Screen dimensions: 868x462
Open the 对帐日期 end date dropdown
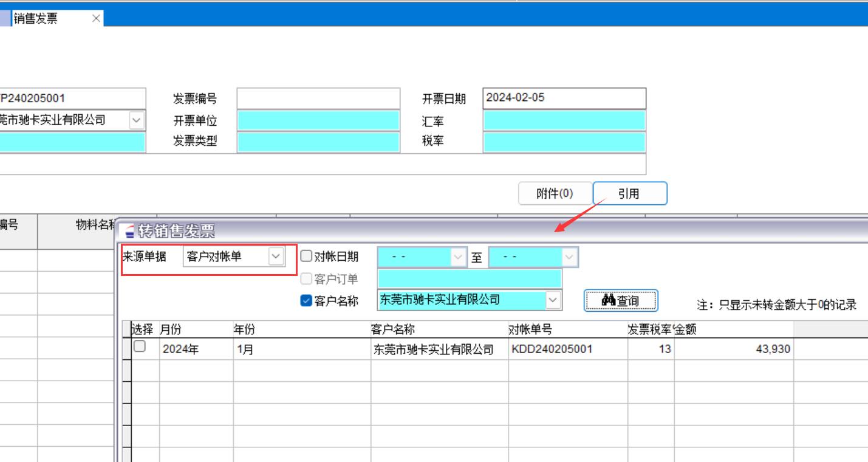tap(569, 257)
